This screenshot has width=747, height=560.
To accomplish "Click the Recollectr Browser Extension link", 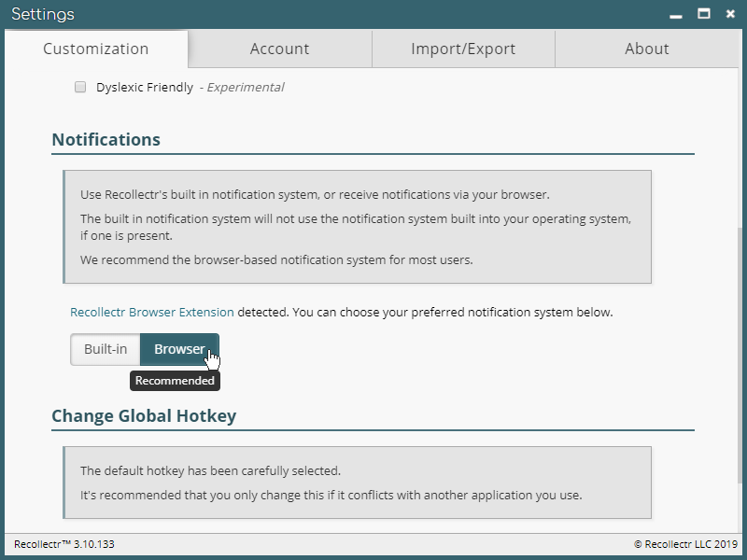I will [x=152, y=313].
